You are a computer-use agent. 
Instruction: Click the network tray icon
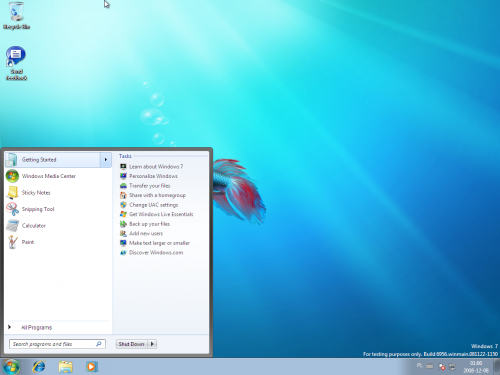tap(452, 367)
